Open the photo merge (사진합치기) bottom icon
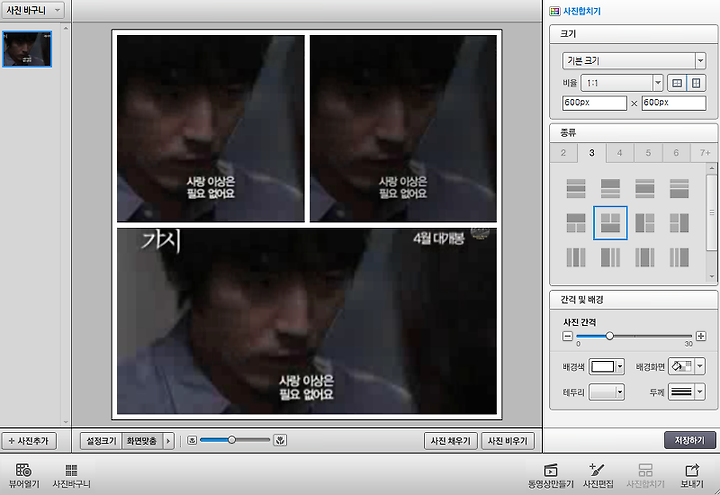This screenshot has width=720, height=495. [x=646, y=475]
